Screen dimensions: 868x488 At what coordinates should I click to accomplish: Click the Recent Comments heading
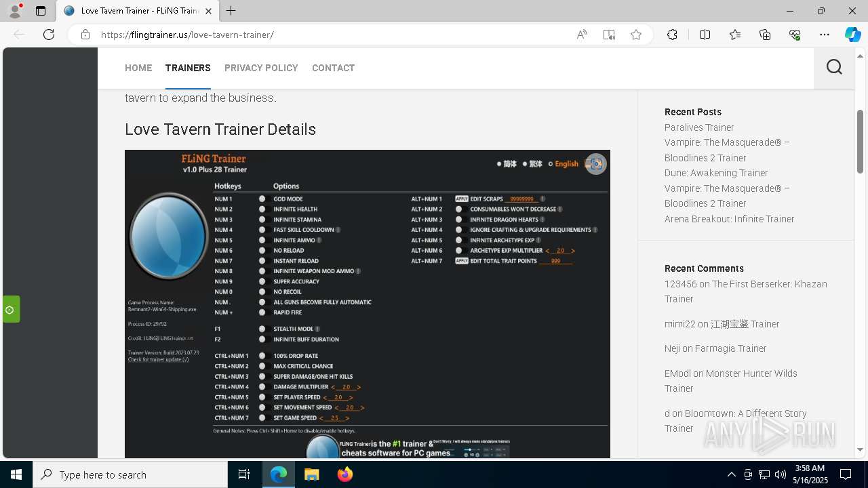[x=704, y=268]
